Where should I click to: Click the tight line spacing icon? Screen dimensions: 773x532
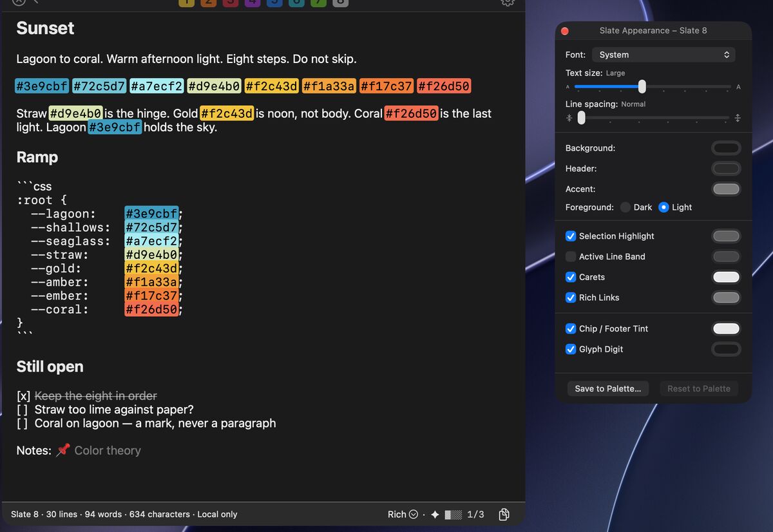click(569, 118)
